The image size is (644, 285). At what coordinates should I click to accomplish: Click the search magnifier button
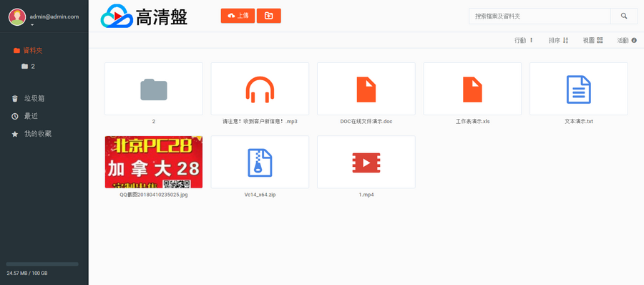pyautogui.click(x=624, y=16)
